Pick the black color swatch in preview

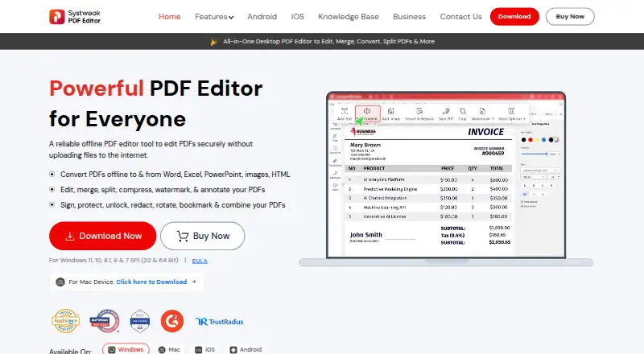click(524, 140)
